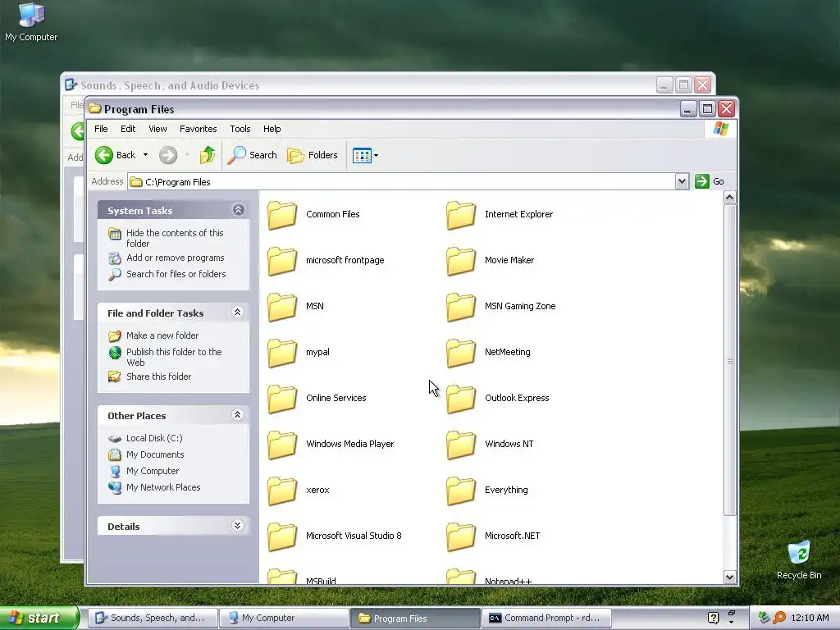Click the green Go button
Screen dimensions: 840x630
coord(710,181)
